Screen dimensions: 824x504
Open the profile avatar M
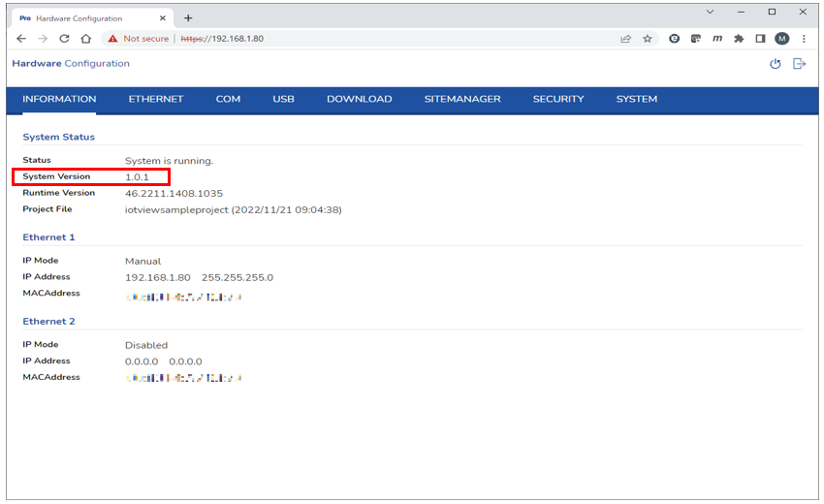click(782, 39)
